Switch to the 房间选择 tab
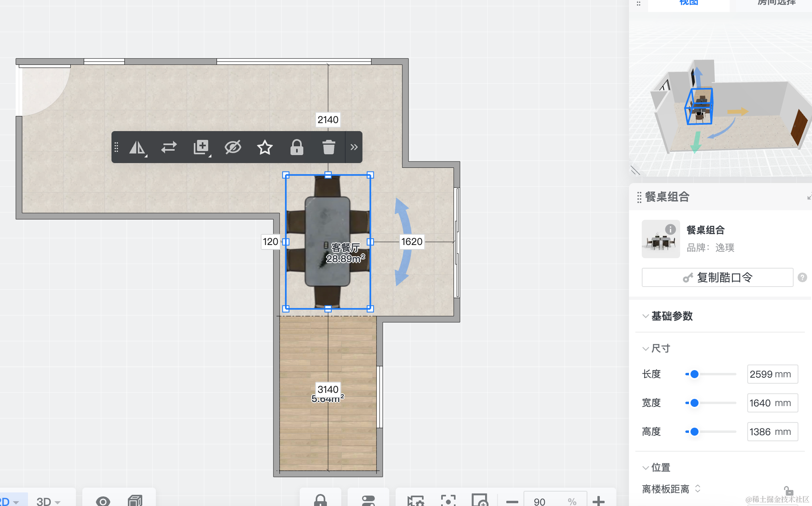Image resolution: width=812 pixels, height=506 pixels. (776, 3)
